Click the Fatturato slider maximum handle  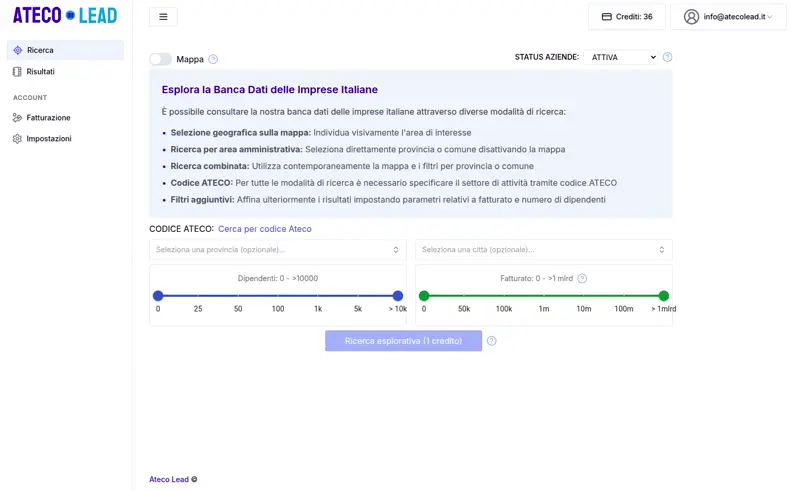coord(664,296)
